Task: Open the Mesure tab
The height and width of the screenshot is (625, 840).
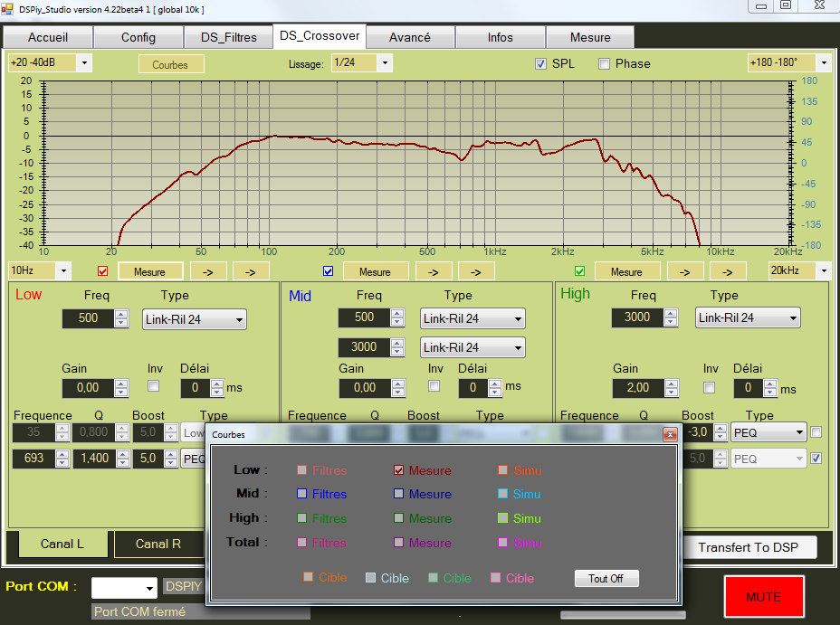Action: (589, 38)
